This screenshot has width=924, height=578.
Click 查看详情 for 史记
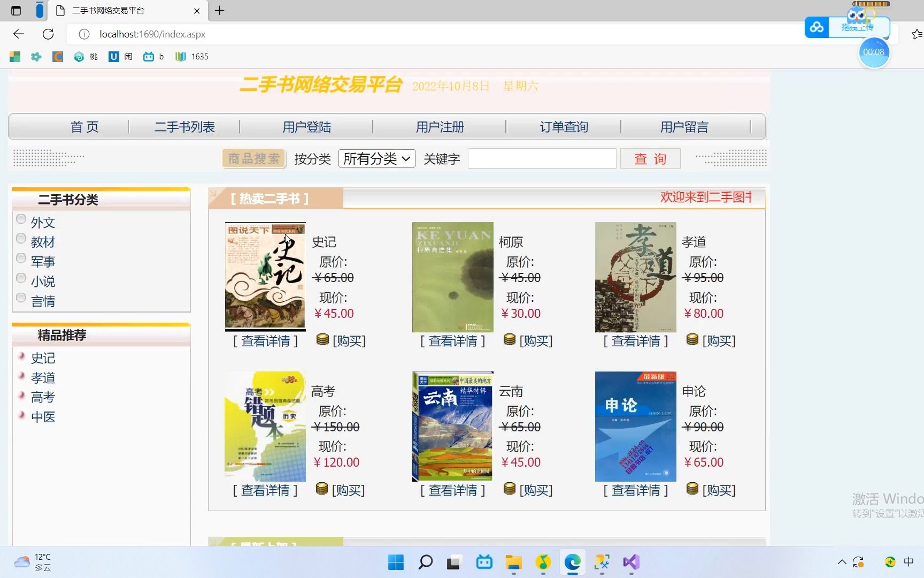[x=265, y=341]
